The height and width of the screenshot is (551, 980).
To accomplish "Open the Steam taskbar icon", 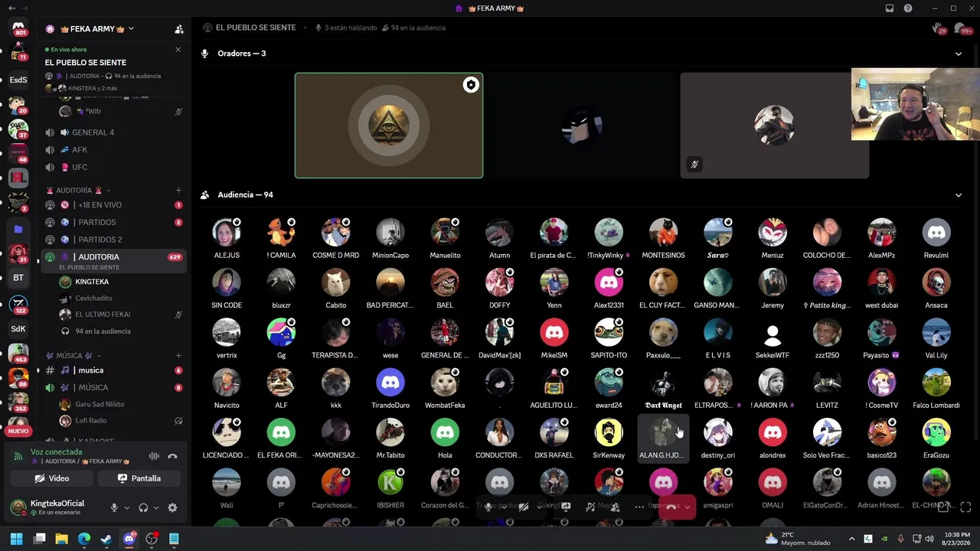I will point(106,539).
